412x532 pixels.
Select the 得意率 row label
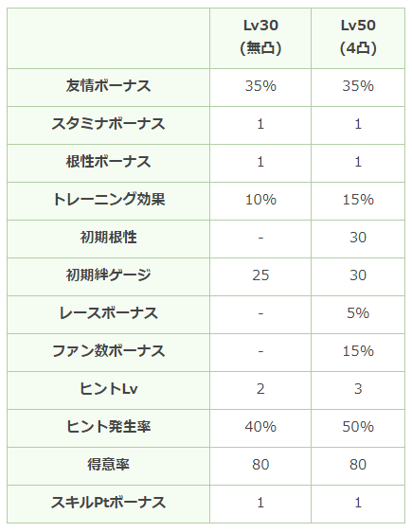pyautogui.click(x=108, y=465)
